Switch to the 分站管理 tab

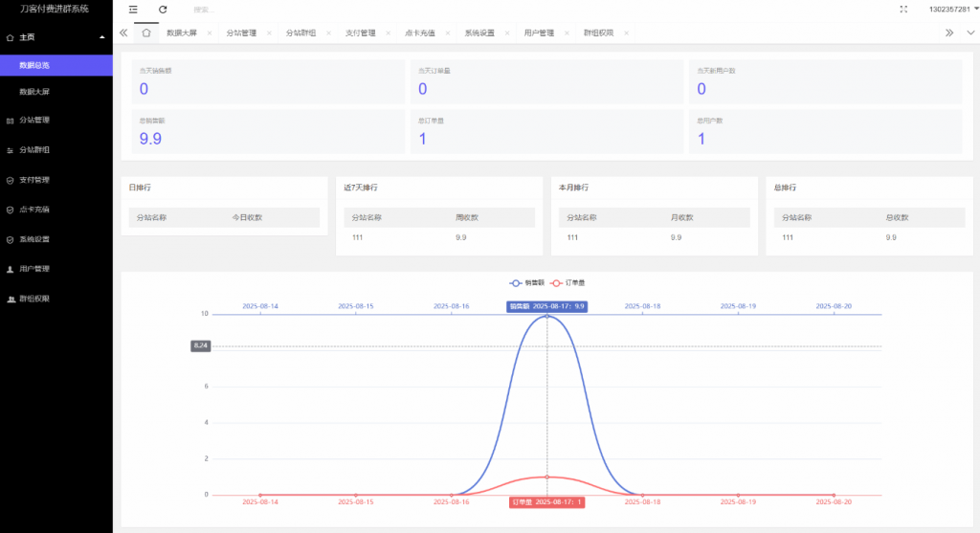(x=241, y=33)
